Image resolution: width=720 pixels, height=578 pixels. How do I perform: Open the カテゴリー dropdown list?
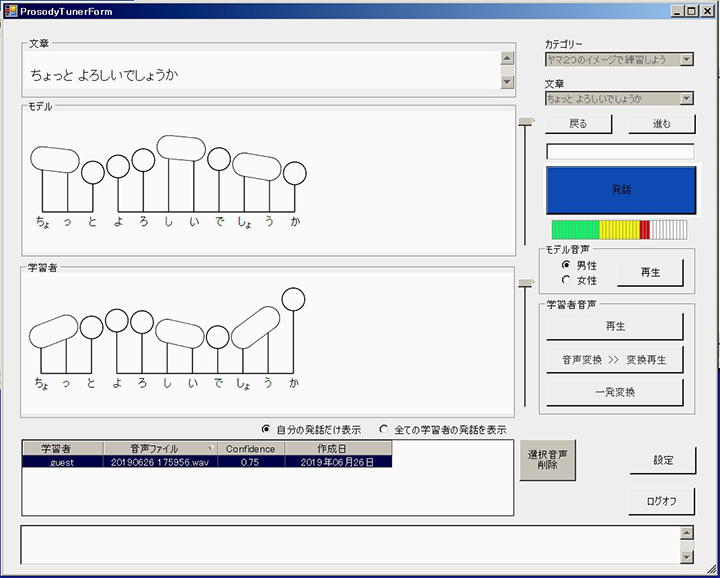coord(686,60)
